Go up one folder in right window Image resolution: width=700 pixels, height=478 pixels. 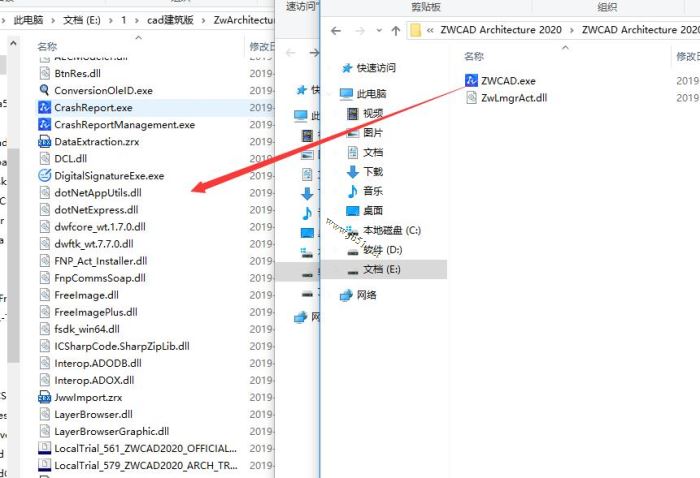coord(396,30)
